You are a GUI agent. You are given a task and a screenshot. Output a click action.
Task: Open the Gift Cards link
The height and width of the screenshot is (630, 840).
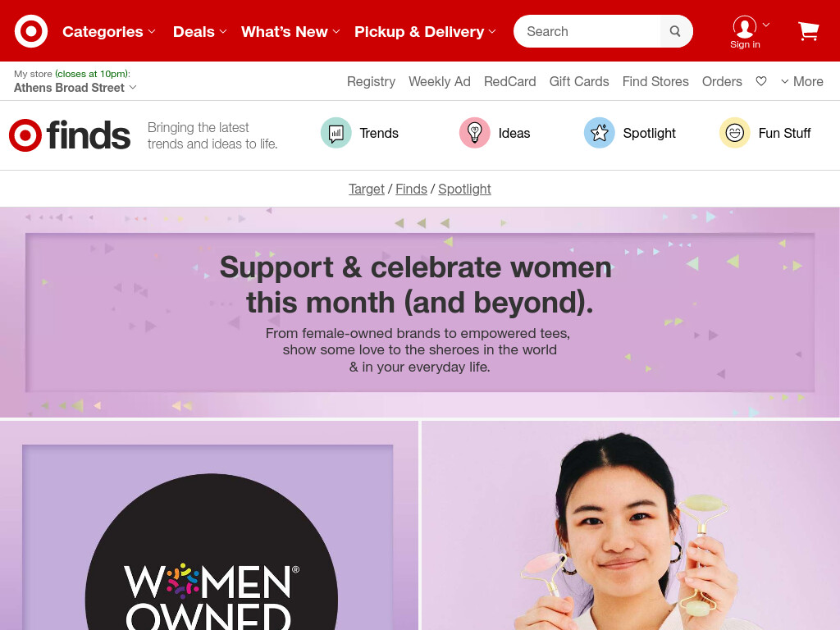point(579,81)
